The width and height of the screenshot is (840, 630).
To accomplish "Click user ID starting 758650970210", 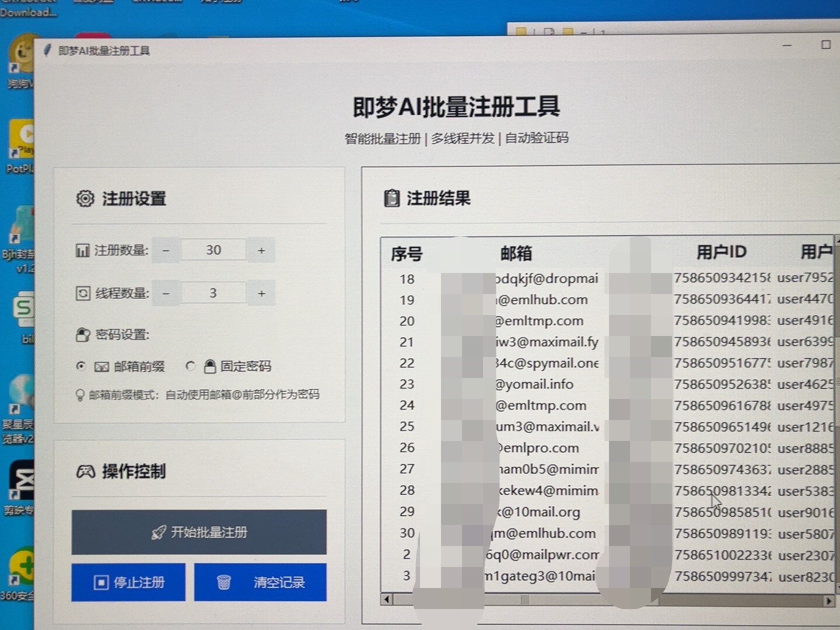I will pyautogui.click(x=722, y=449).
